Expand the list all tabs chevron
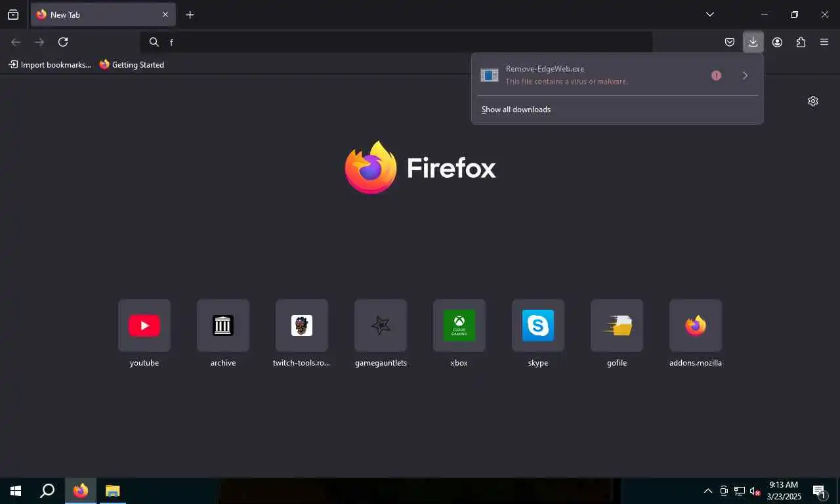The image size is (840, 504). [710, 14]
